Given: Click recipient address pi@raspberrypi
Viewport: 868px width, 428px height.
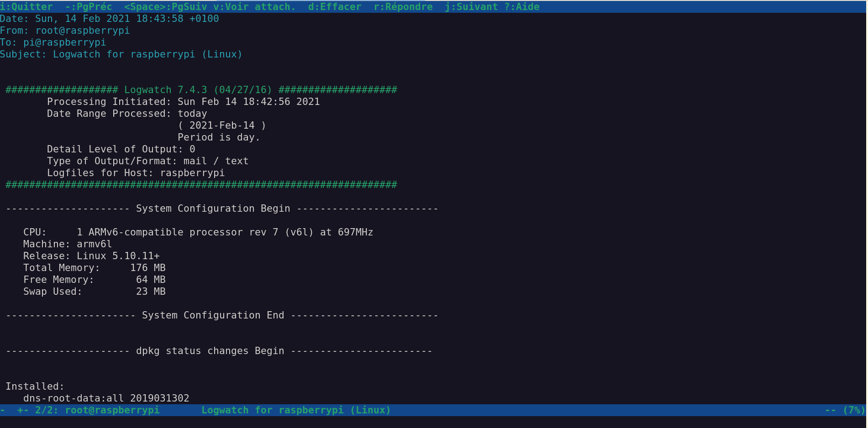Looking at the screenshot, I should [64, 42].
